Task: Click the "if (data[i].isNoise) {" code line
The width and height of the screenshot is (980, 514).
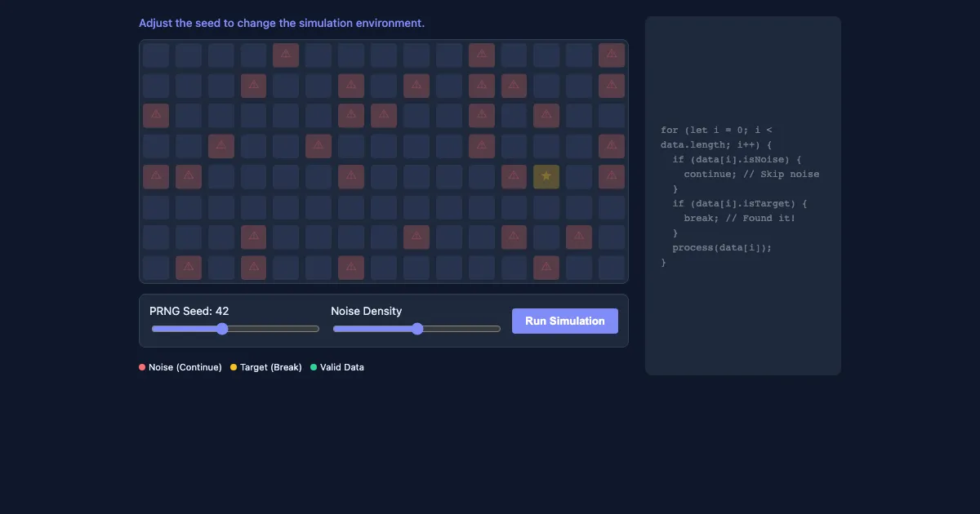Action: (737, 159)
